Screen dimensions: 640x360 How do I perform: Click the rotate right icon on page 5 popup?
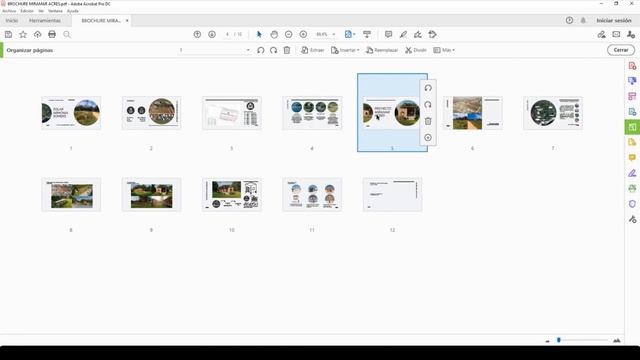click(x=428, y=104)
